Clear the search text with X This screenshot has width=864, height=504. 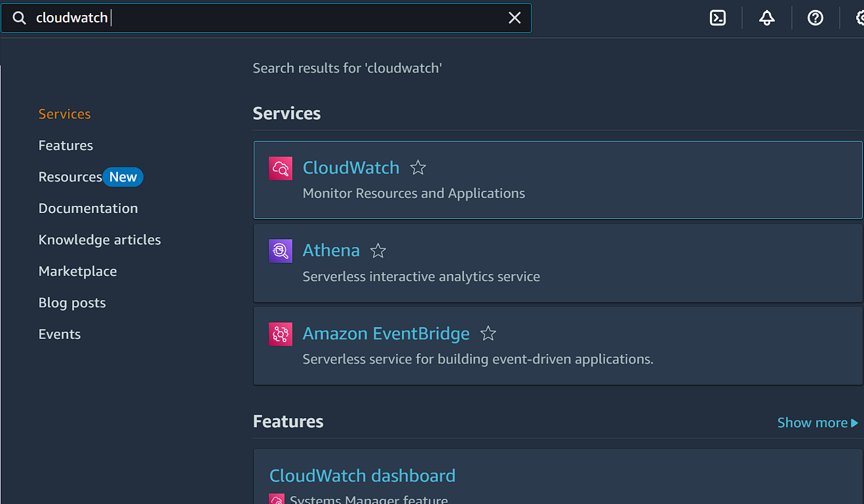click(x=515, y=18)
